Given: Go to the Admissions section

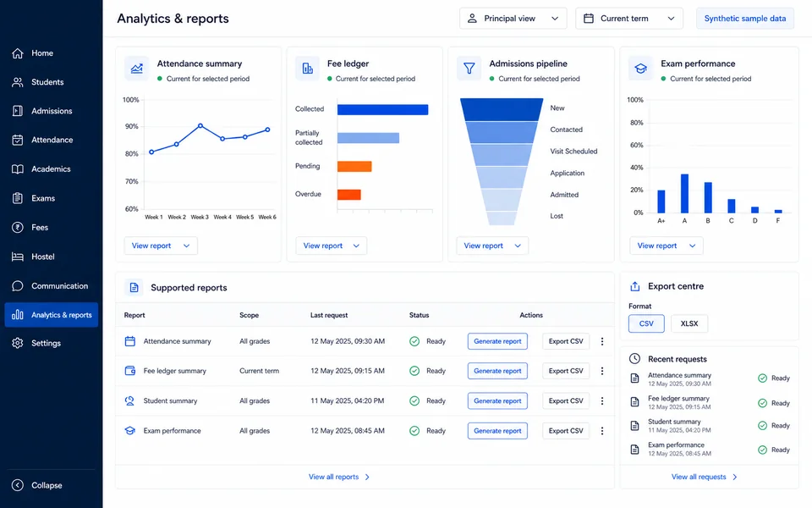Looking at the screenshot, I should [51, 111].
